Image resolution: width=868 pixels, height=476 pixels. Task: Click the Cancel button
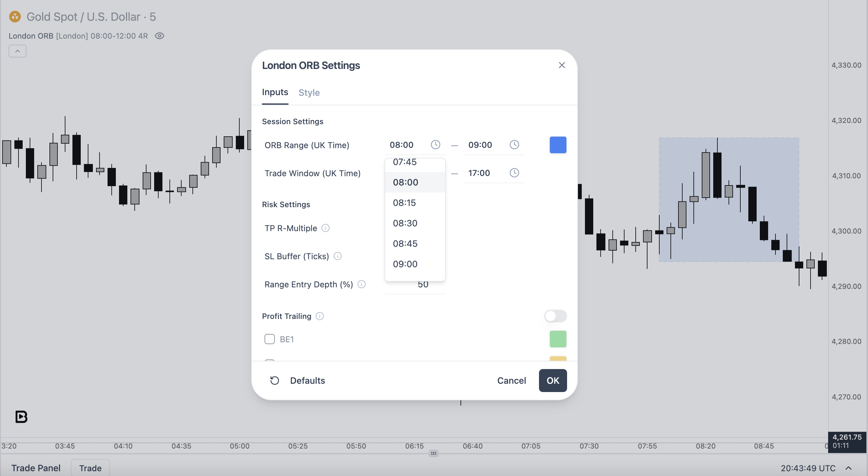pyautogui.click(x=512, y=381)
